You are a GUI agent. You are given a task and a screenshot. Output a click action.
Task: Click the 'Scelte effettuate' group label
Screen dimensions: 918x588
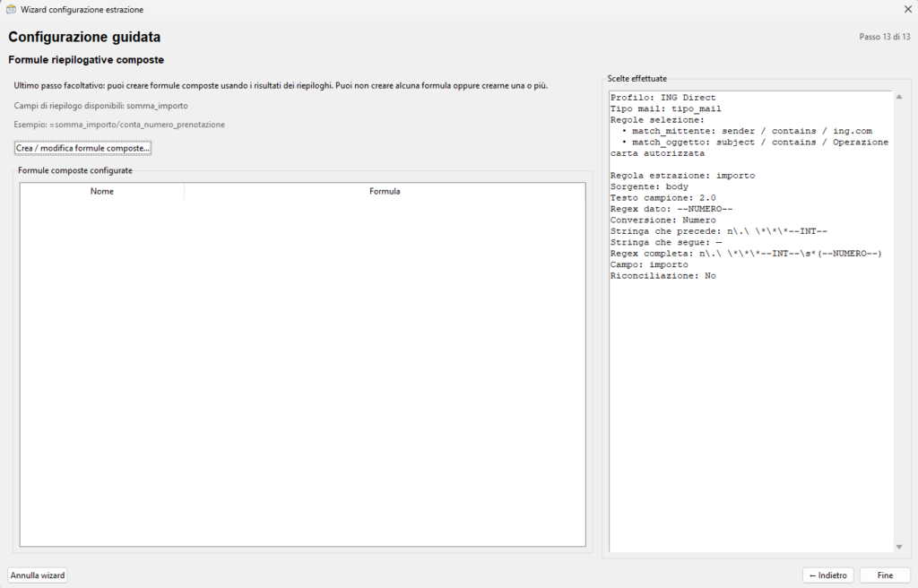637,79
